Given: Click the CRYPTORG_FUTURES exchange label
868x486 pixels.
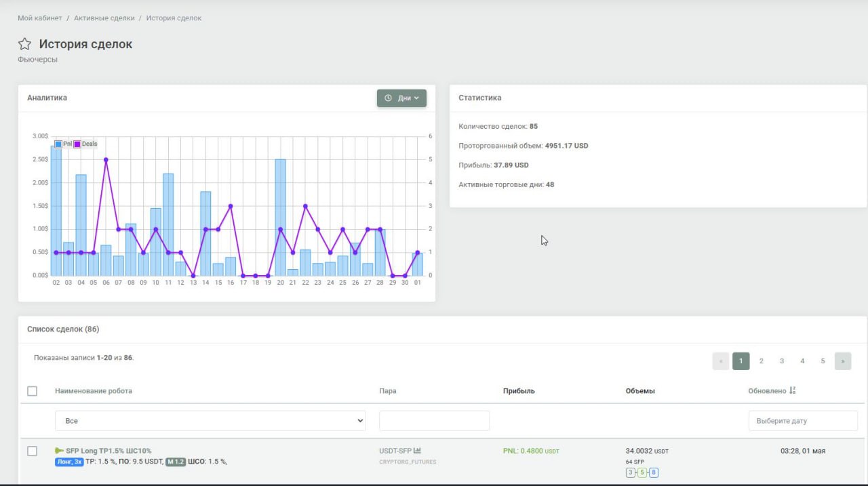Looking at the screenshot, I should pos(408,462).
